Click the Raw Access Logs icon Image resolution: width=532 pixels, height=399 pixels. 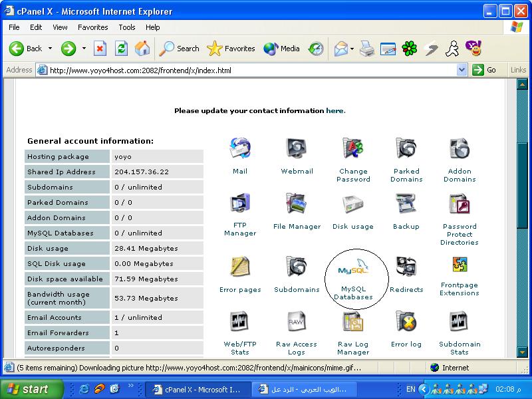pyautogui.click(x=297, y=323)
